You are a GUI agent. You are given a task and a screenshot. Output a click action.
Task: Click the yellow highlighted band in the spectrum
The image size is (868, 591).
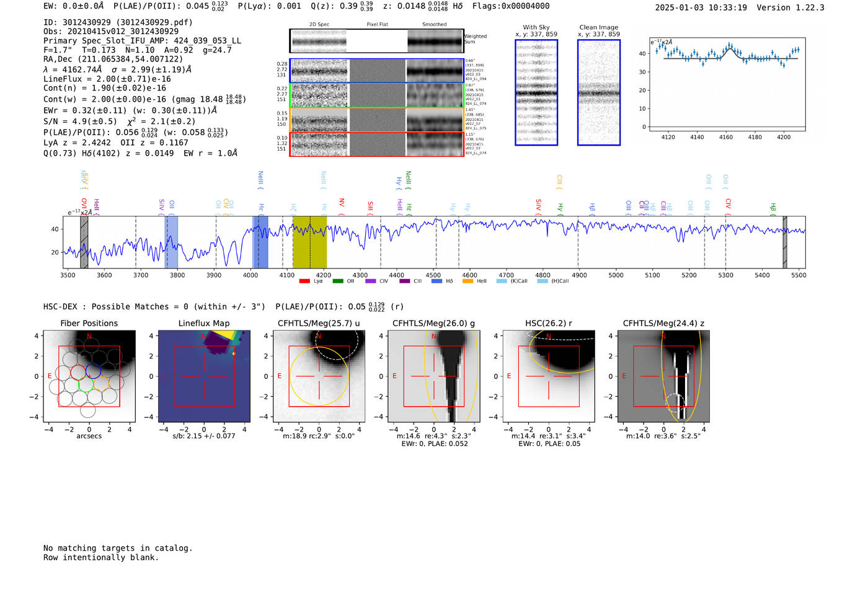[309, 242]
